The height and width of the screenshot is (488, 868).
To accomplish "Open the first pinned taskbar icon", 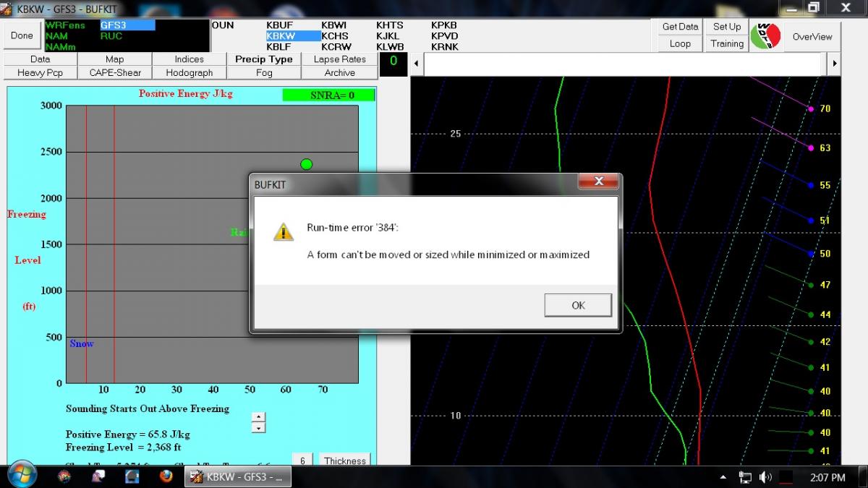I will (64, 476).
